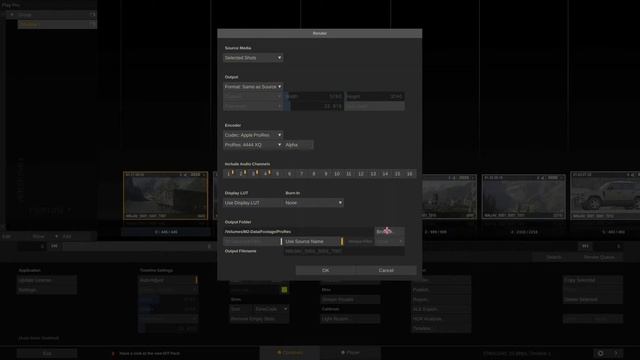Enable audio channel 8
The width and height of the screenshot is (640, 360).
coord(314,174)
